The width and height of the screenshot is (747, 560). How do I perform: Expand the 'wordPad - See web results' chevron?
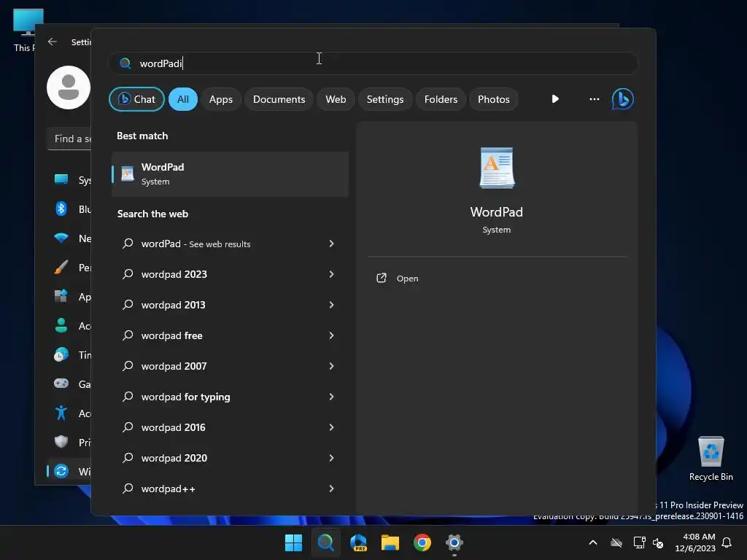click(x=332, y=244)
